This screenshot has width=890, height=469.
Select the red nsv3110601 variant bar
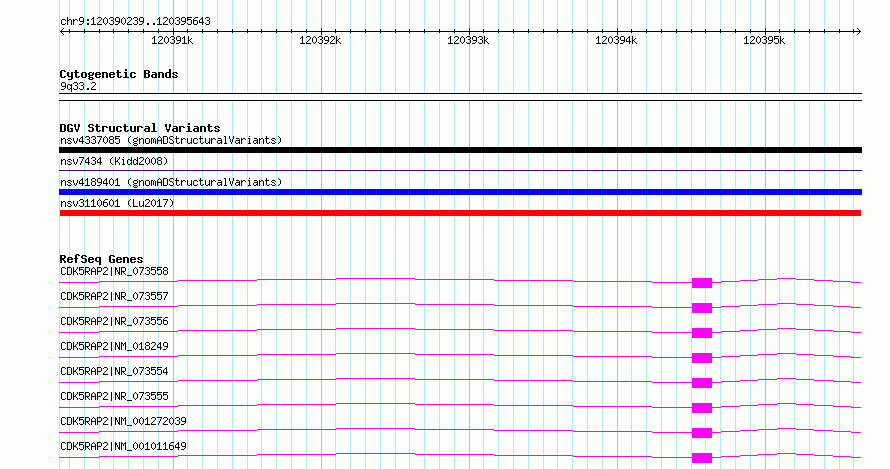click(460, 213)
